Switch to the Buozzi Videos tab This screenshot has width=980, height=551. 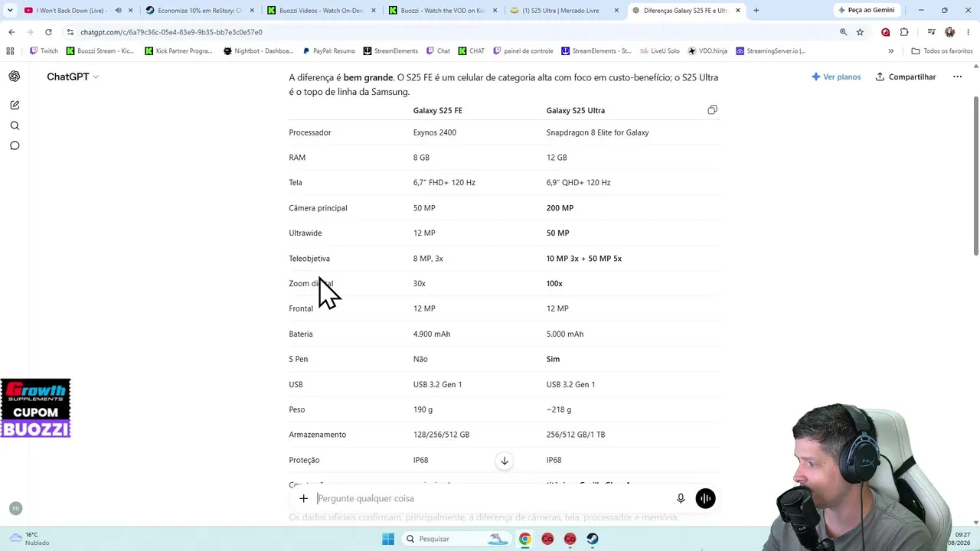click(322, 11)
